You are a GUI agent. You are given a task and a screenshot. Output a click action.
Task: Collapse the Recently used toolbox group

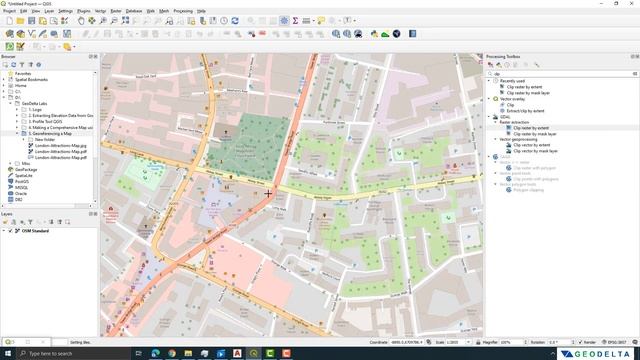[489, 81]
